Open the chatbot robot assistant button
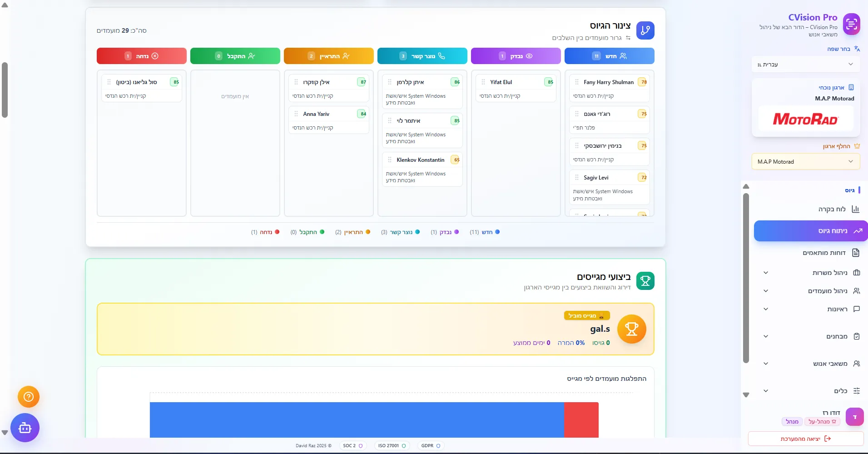The height and width of the screenshot is (454, 868). [25, 428]
